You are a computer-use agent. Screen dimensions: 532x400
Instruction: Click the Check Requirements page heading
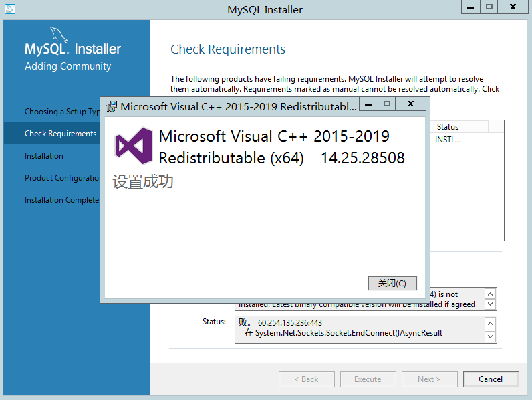pos(228,49)
